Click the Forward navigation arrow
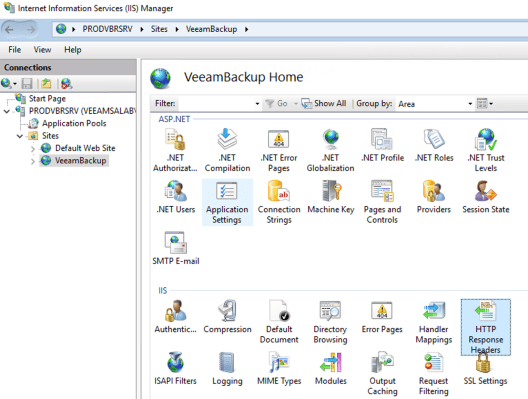This screenshot has width=528, height=399. 30,30
